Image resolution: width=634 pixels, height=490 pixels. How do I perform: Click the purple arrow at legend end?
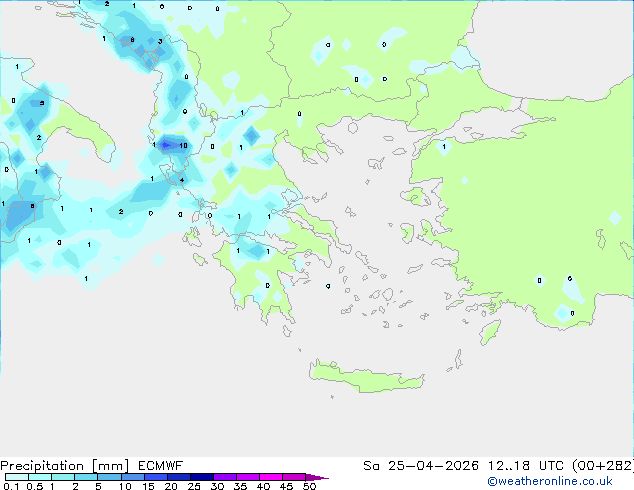pos(317,477)
